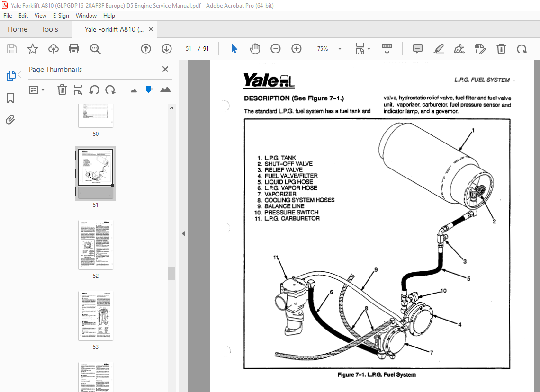Switch to the Home tab
This screenshot has width=540, height=392.
click(x=18, y=29)
